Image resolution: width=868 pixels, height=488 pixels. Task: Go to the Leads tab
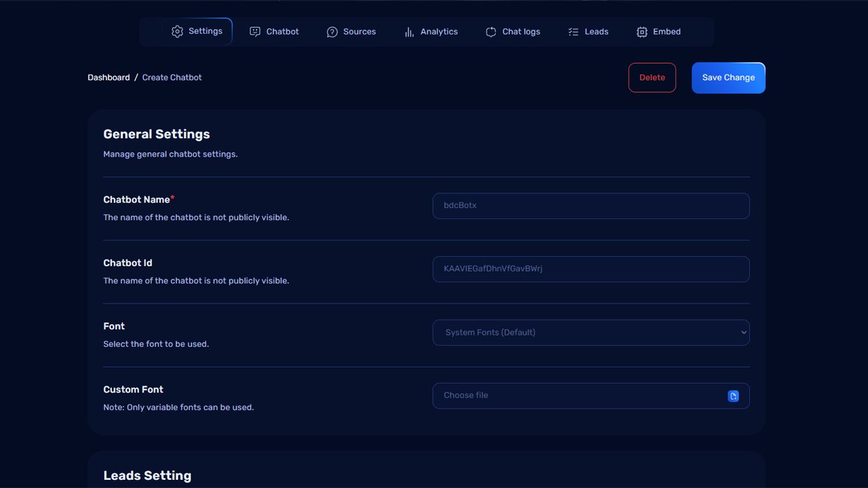(x=596, y=32)
